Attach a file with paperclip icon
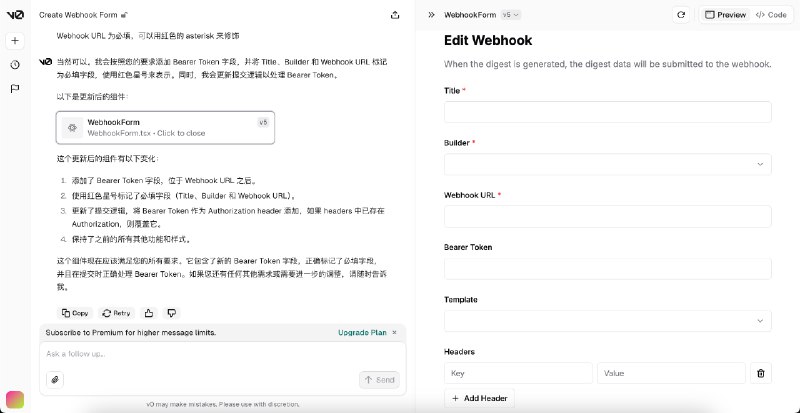Viewport: 800px width, 413px height. click(55, 380)
